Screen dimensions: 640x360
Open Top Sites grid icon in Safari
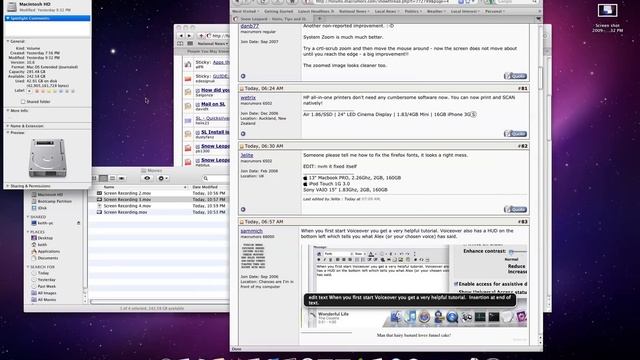coord(190,44)
